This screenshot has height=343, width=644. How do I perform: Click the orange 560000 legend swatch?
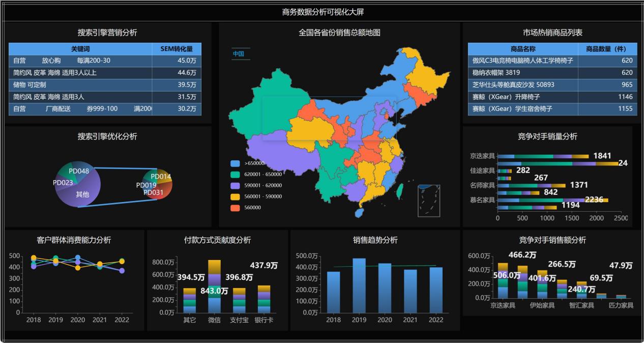tap(235, 208)
